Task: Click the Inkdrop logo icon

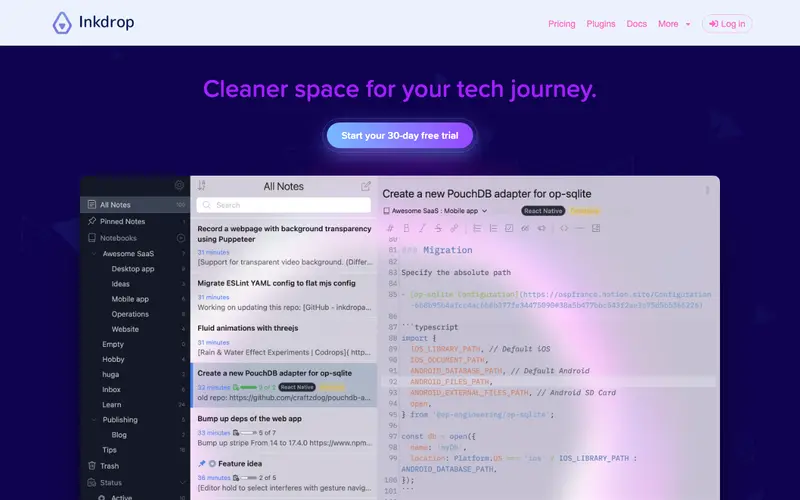Action: [x=62, y=23]
